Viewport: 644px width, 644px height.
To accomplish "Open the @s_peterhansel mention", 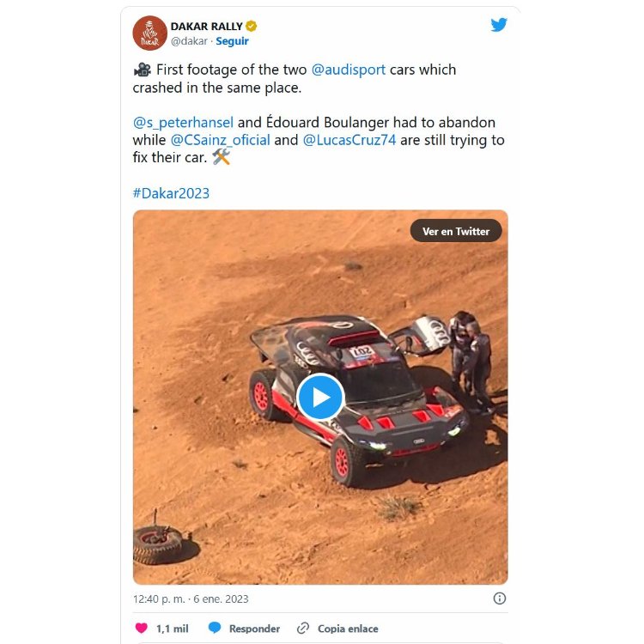I will point(183,123).
